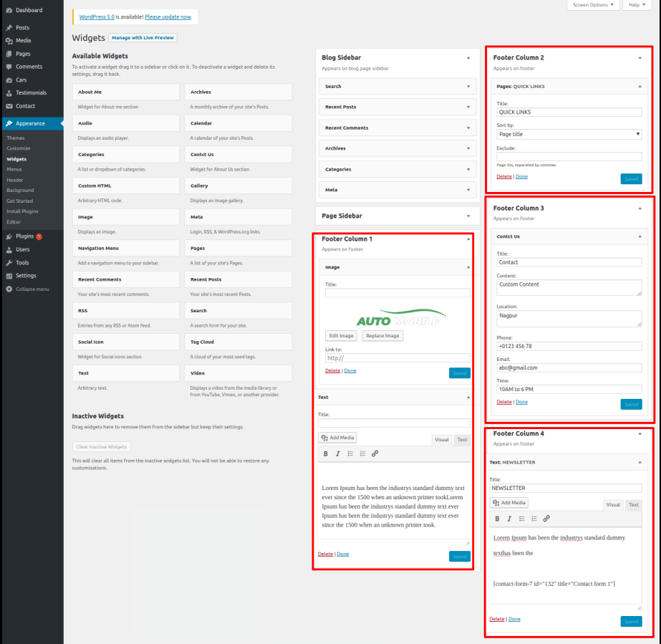This screenshot has width=661, height=644.
Task: Bulleted list icon in Footer Column 4 editor
Action: (x=521, y=519)
